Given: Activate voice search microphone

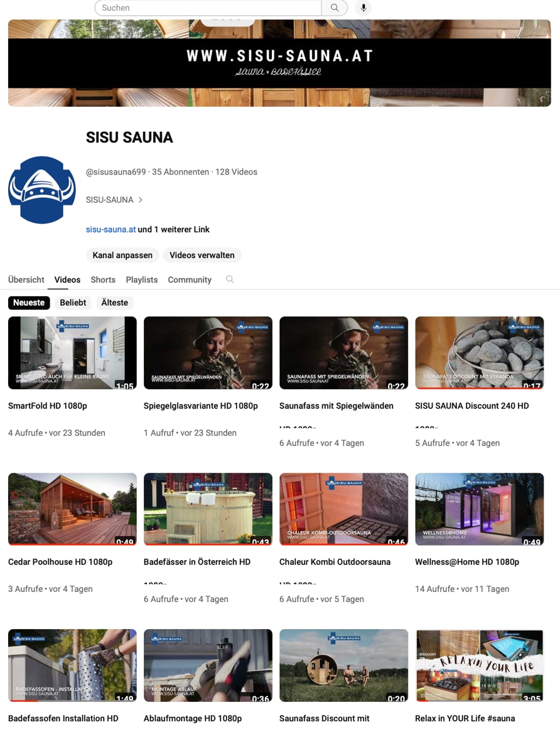Looking at the screenshot, I should coord(363,8).
